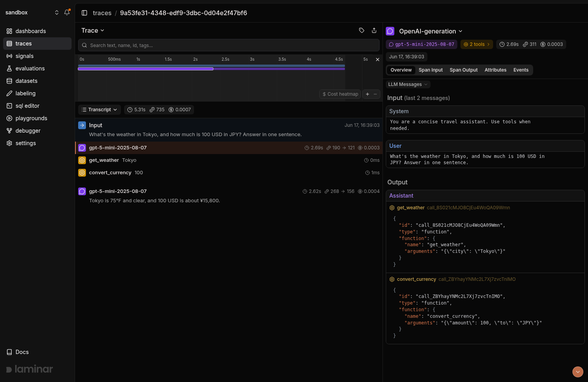Select the Overview tab
The height and width of the screenshot is (382, 588).
[401, 70]
